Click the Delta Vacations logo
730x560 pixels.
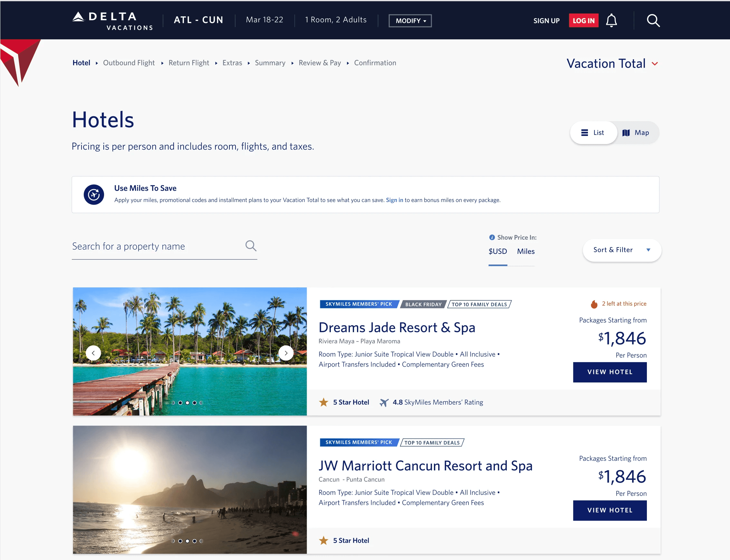[113, 21]
